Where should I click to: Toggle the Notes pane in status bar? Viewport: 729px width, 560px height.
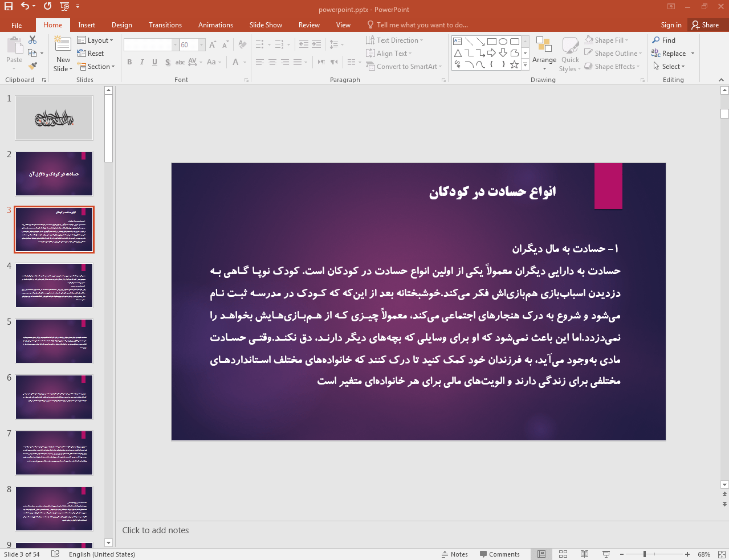coord(454,554)
